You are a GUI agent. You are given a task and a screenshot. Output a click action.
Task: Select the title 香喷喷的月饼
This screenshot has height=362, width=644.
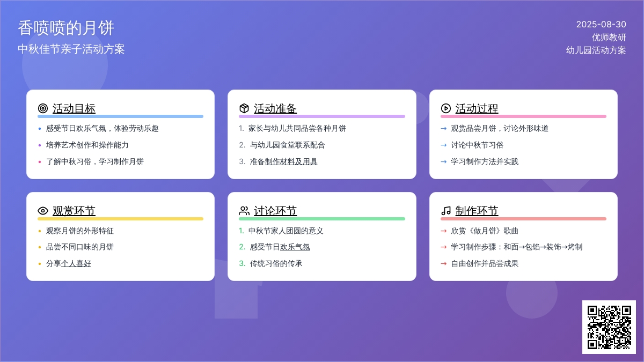pos(66,28)
